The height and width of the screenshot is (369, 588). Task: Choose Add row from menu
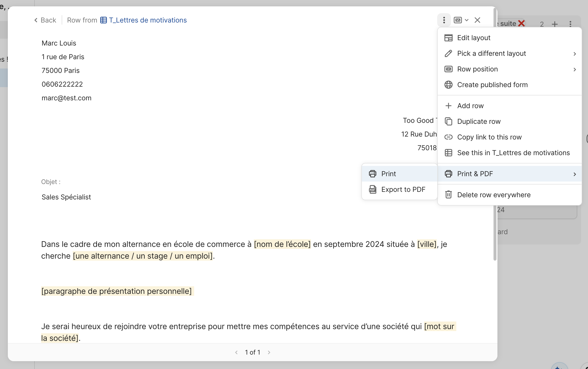[x=470, y=106]
